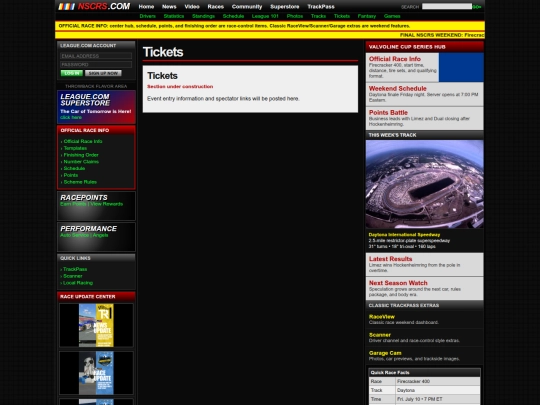Open the blue Race Update thumbnail
Screen dimensions: 540x405
(x=96, y=373)
